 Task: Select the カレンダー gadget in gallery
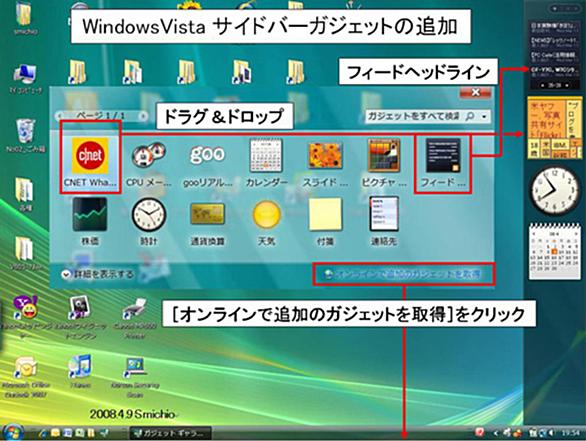tap(266, 163)
